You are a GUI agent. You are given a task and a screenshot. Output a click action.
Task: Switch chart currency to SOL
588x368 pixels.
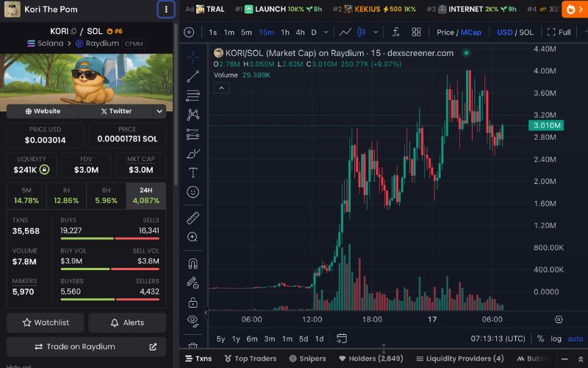coord(526,32)
